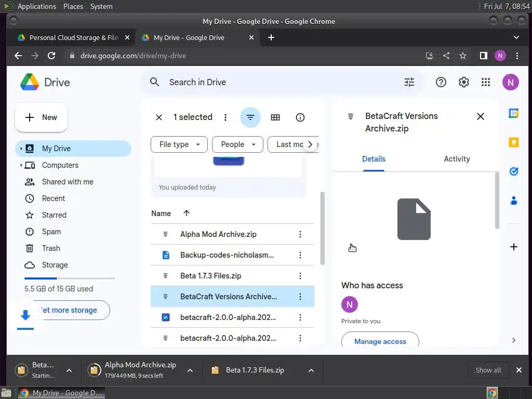Open the File type filter dropdown
The image size is (532, 399).
click(x=179, y=144)
